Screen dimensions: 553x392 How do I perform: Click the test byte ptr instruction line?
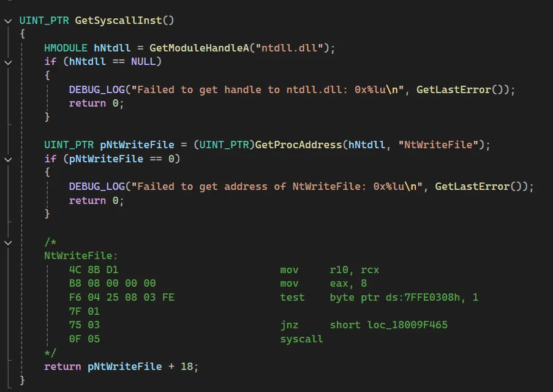coord(378,297)
